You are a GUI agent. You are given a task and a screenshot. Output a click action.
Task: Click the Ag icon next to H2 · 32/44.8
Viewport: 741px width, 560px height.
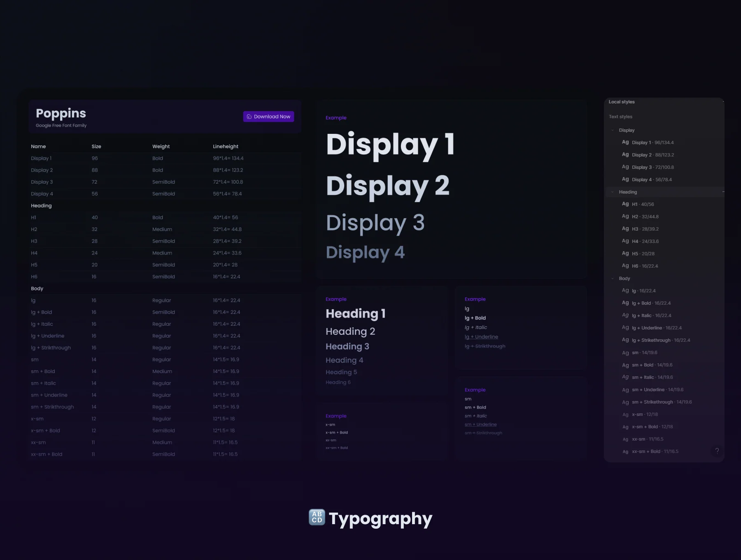pyautogui.click(x=625, y=216)
